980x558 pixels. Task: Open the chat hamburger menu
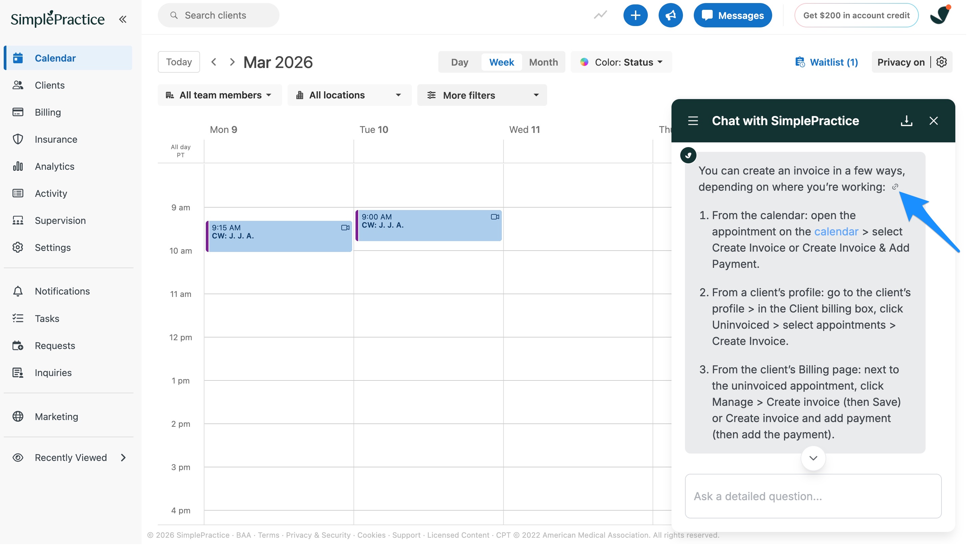[x=693, y=121]
